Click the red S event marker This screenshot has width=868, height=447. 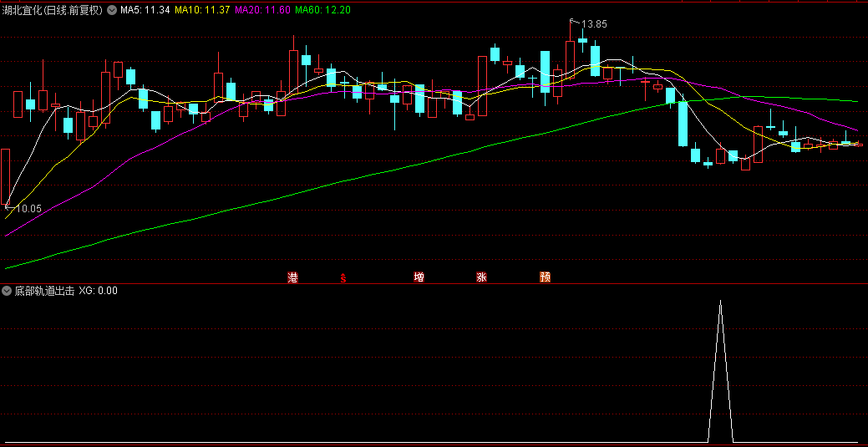[x=343, y=277]
